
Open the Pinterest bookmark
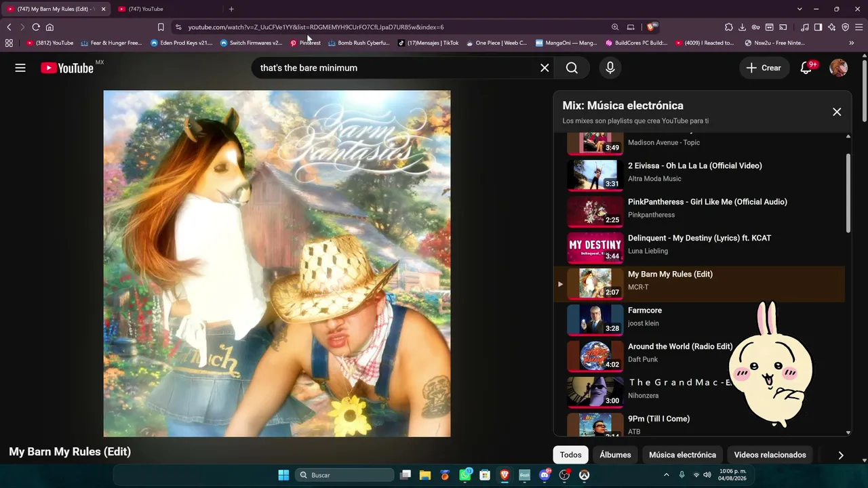pyautogui.click(x=305, y=43)
